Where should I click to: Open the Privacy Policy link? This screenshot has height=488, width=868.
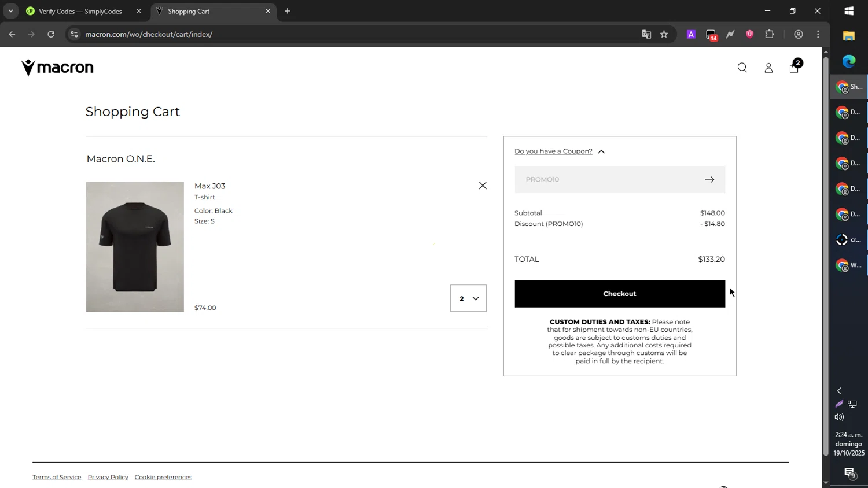[x=108, y=477]
